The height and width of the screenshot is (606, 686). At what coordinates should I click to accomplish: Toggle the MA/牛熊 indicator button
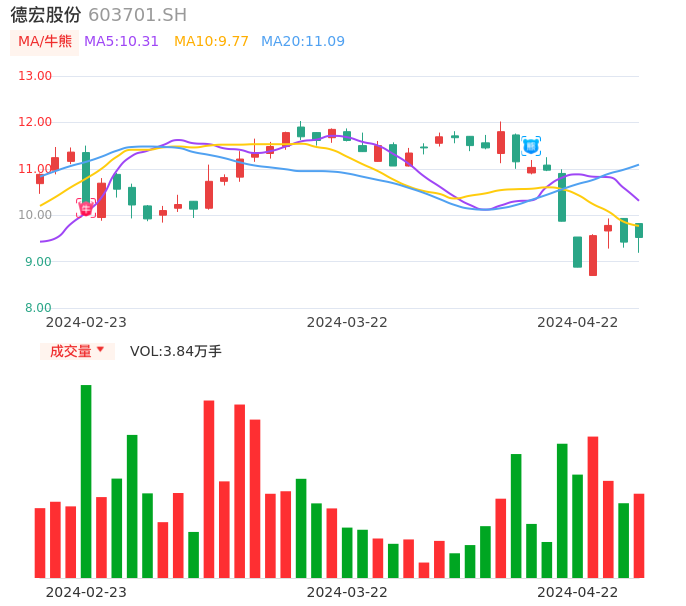(45, 42)
